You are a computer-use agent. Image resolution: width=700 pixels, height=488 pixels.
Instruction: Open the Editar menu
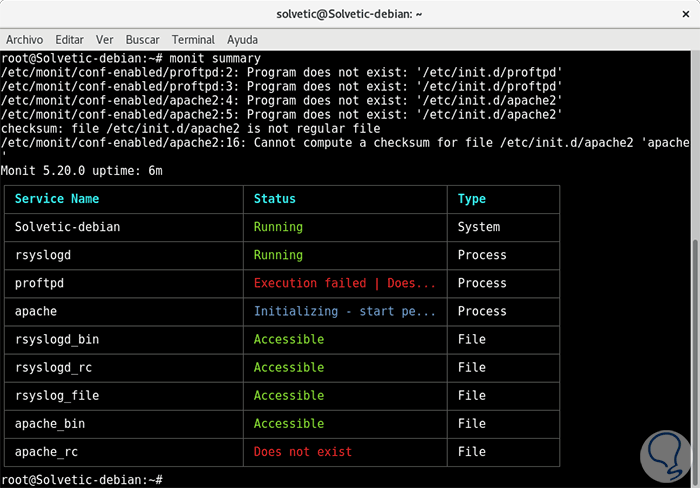pyautogui.click(x=69, y=40)
